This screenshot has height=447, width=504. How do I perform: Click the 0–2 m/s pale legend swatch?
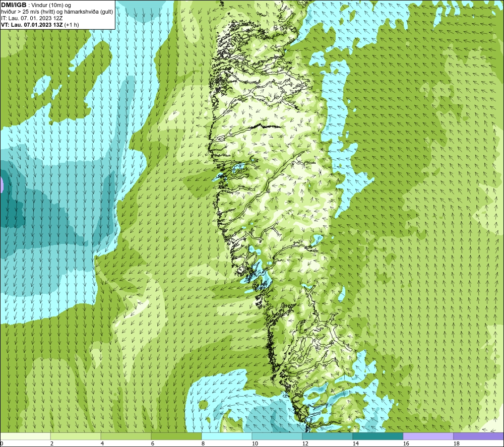point(25,436)
